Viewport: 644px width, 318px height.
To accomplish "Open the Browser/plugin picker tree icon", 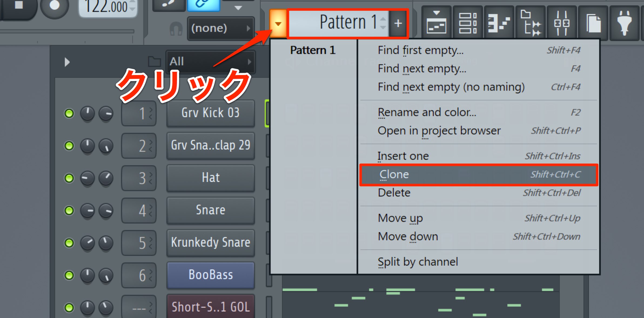I will click(x=530, y=23).
